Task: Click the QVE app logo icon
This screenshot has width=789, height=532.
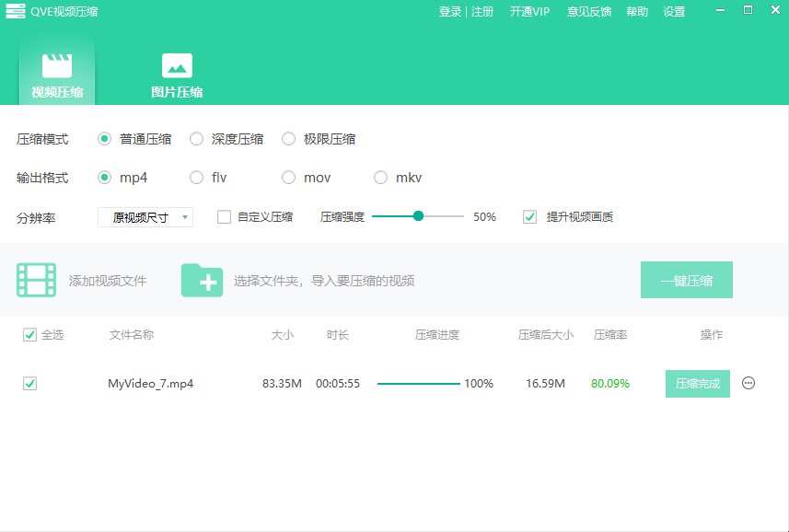Action: tap(16, 11)
